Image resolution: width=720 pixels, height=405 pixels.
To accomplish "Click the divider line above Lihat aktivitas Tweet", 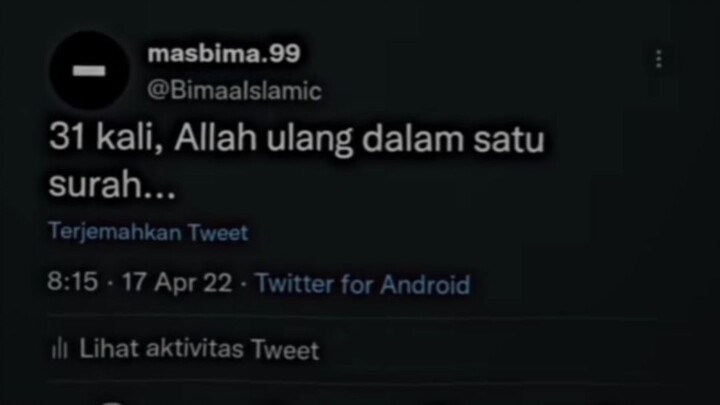I will pyautogui.click(x=353, y=316).
